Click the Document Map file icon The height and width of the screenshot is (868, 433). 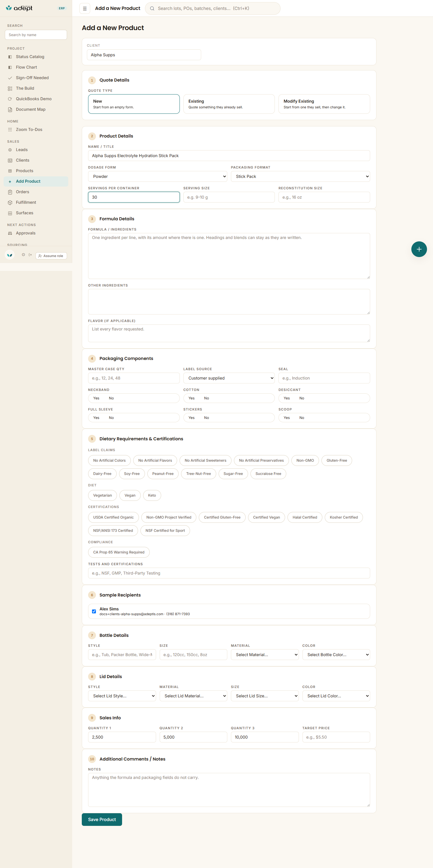(10, 110)
